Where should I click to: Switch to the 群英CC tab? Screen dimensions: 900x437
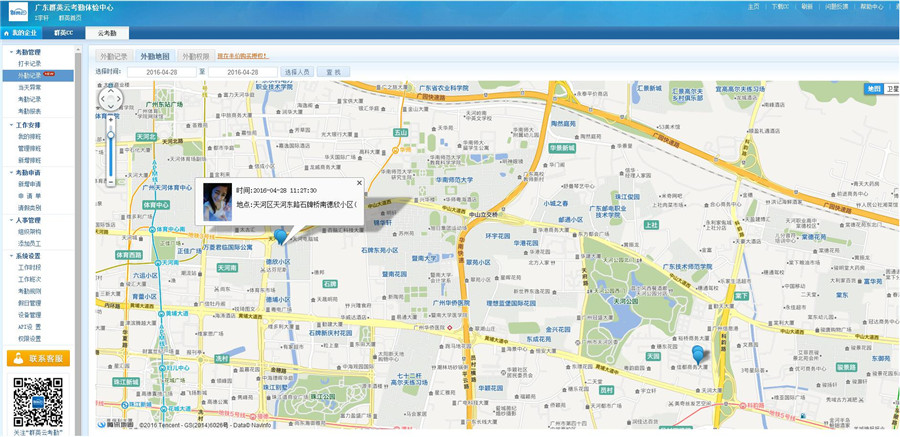tap(64, 33)
